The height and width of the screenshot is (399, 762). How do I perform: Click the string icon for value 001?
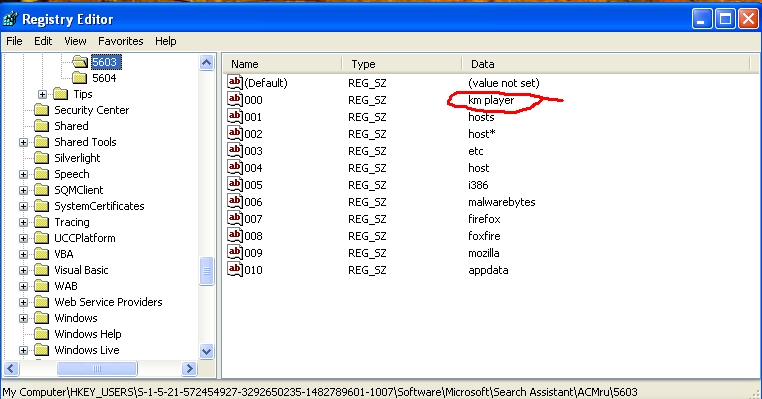[x=235, y=116]
